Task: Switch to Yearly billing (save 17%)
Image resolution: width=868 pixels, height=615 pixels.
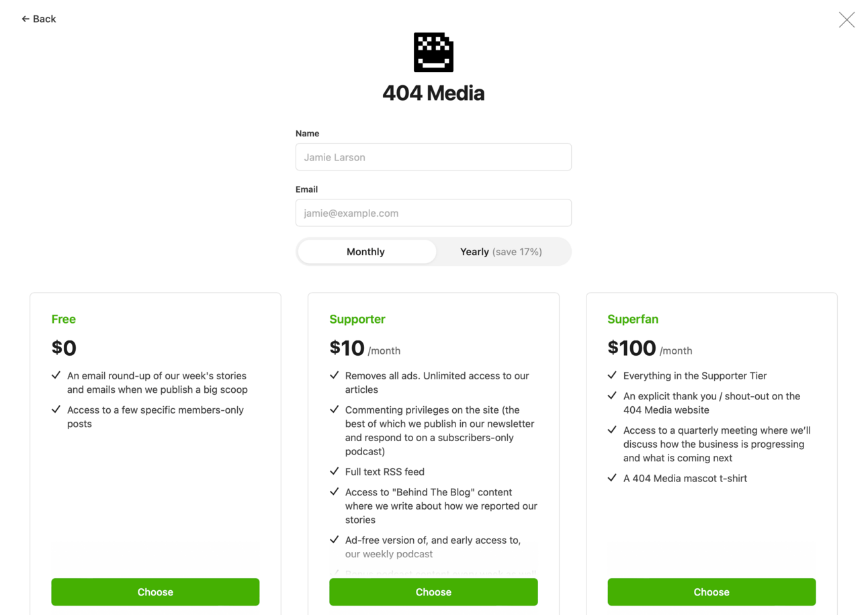Action: point(501,252)
